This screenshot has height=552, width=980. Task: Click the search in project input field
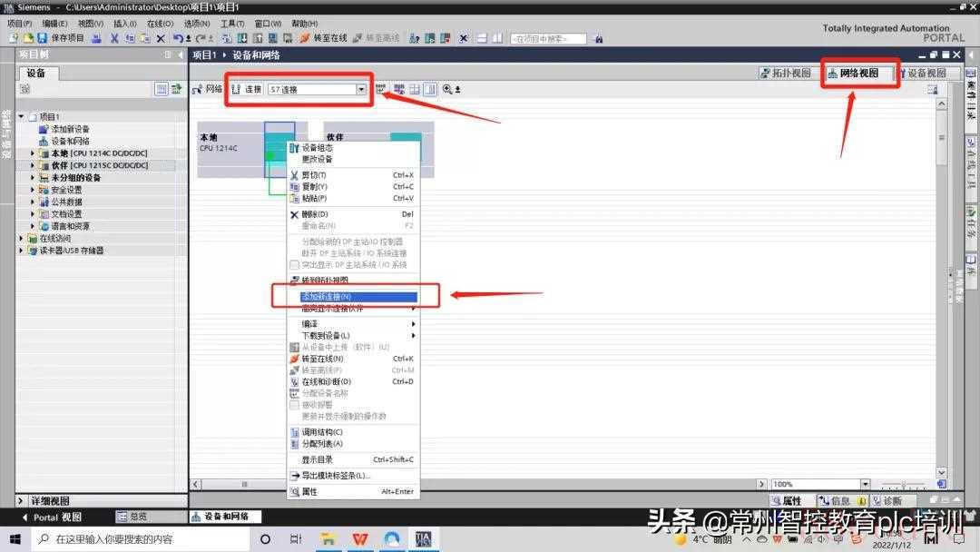pos(548,39)
